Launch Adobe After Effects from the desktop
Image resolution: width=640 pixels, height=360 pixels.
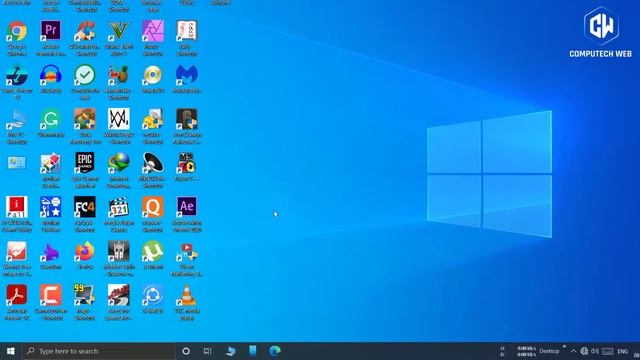tap(187, 207)
